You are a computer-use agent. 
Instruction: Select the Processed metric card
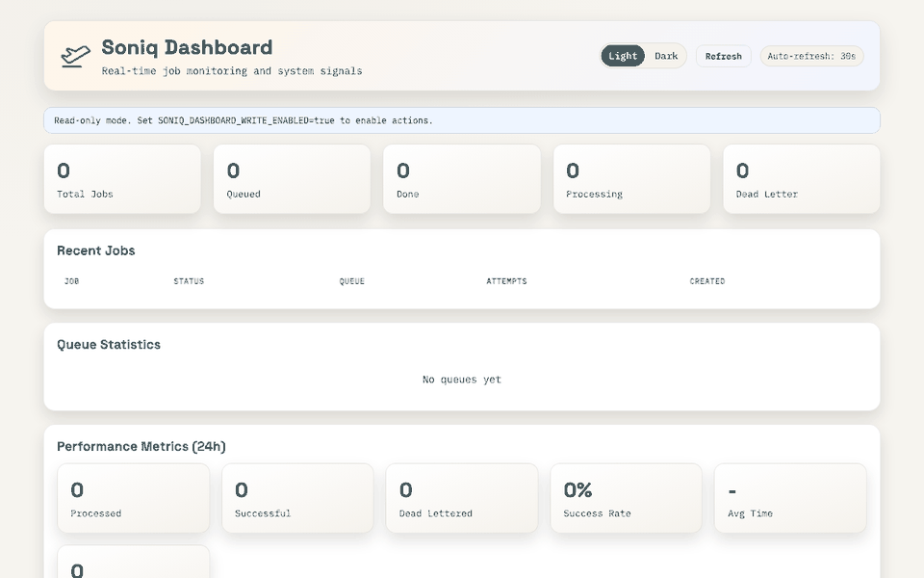134,498
